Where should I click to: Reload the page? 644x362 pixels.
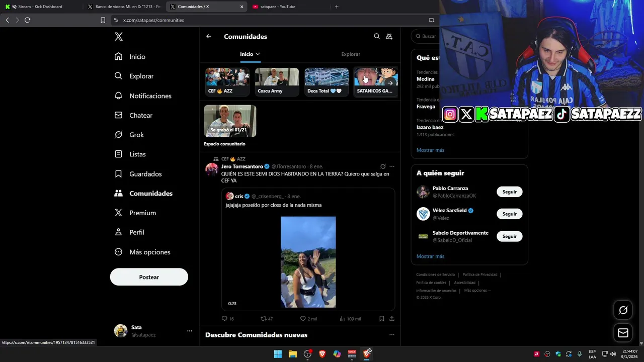pos(27,20)
